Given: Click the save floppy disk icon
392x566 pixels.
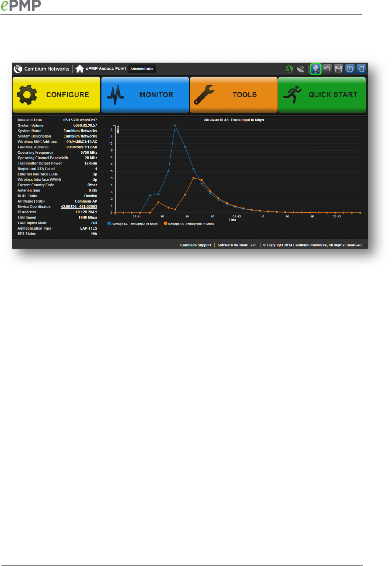Looking at the screenshot, I should [338, 69].
